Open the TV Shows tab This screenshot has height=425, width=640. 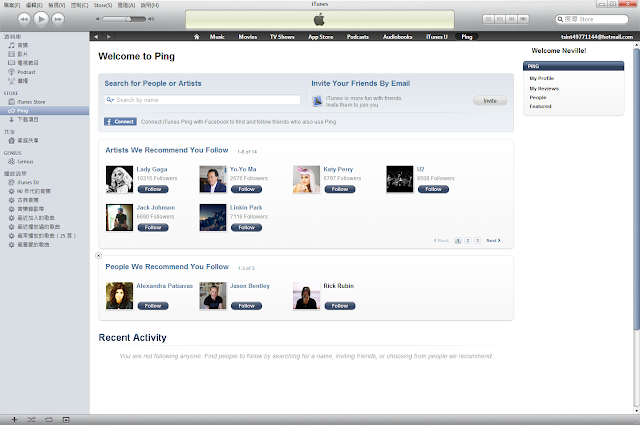coord(282,37)
